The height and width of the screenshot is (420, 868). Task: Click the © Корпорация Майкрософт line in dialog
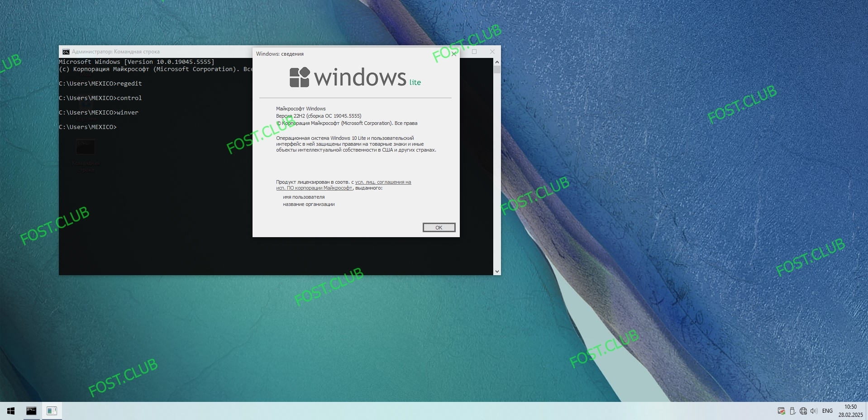[347, 123]
